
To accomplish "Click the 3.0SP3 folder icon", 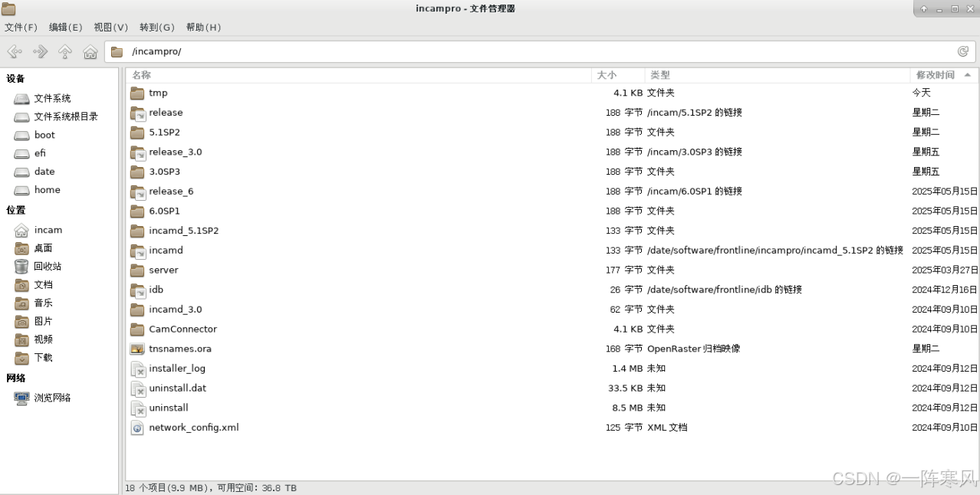I will [x=137, y=172].
